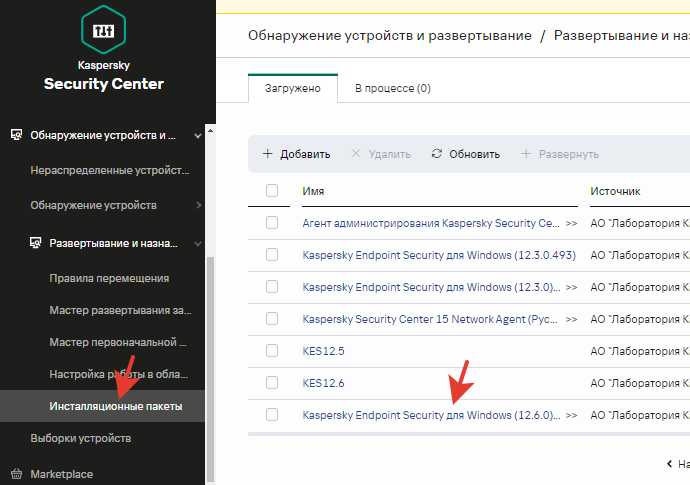Expand the >> marker on the Kaspersky Endpoint Security (12.6.0)... row
Image resolution: width=690 pixels, height=485 pixels.
pos(571,415)
